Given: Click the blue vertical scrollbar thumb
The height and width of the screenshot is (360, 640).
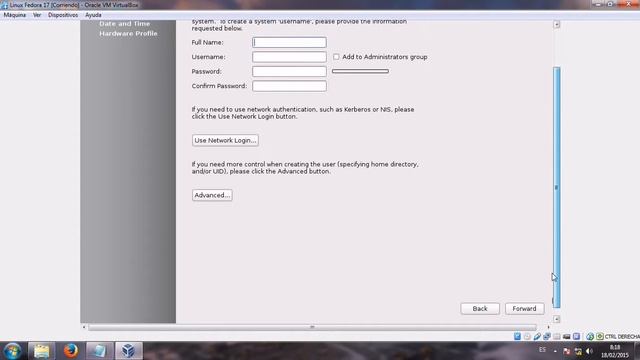Looking at the screenshot, I should pyautogui.click(x=556, y=187).
